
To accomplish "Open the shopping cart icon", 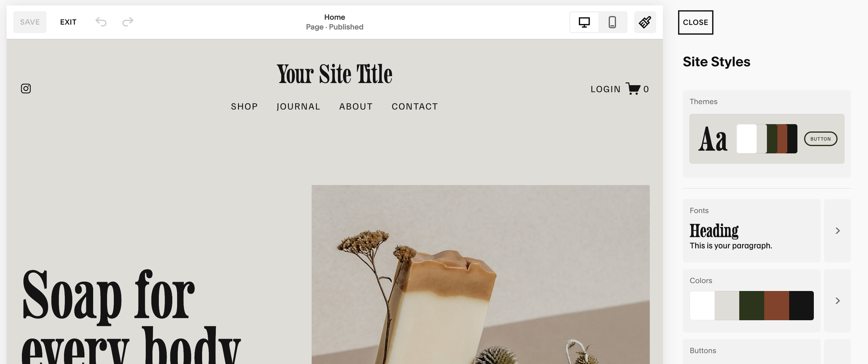I will click(633, 89).
